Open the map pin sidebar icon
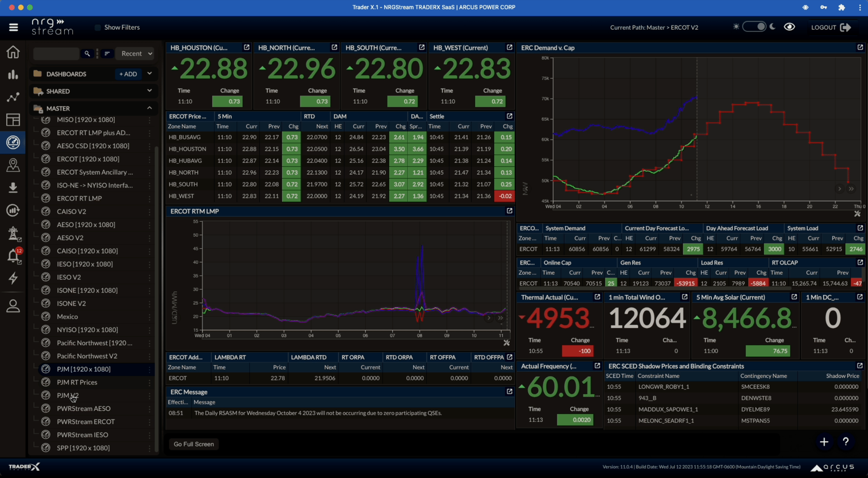 pyautogui.click(x=13, y=165)
